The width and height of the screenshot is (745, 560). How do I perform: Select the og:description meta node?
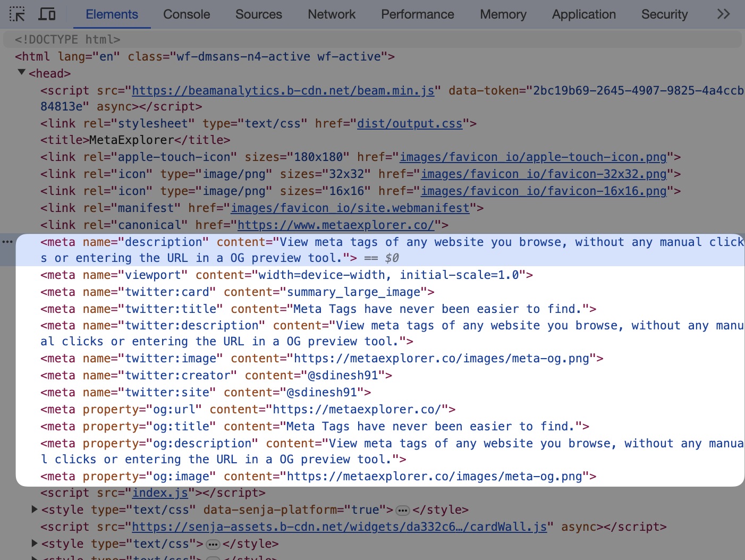(392, 452)
